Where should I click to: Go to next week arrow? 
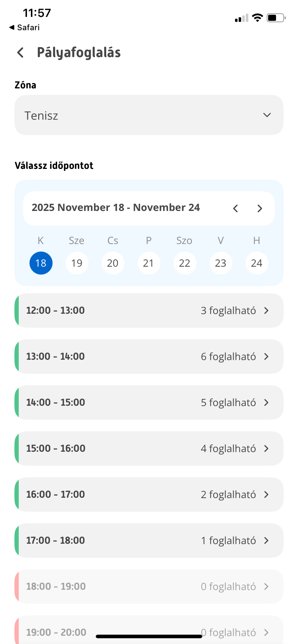(259, 208)
